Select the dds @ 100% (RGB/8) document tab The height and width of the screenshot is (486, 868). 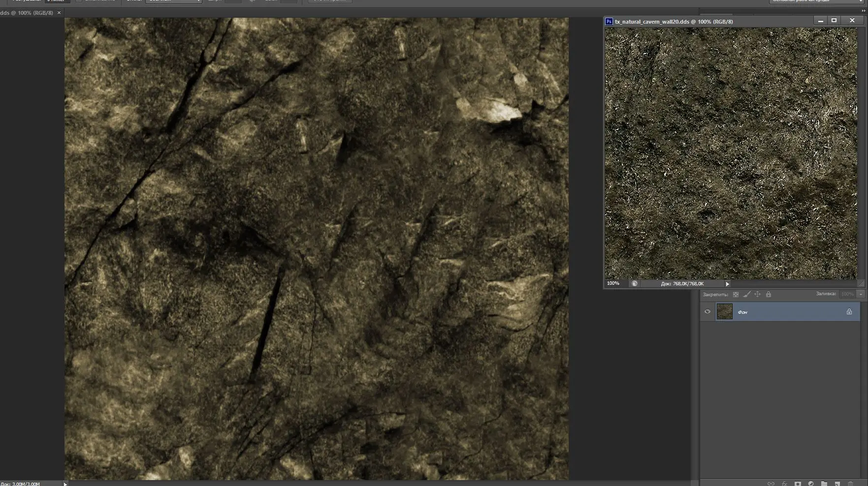[x=27, y=13]
